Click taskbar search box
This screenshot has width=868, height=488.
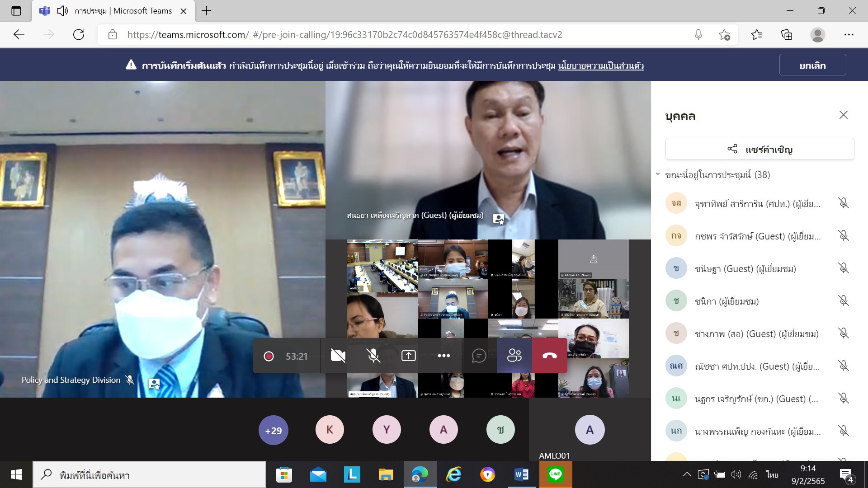149,474
